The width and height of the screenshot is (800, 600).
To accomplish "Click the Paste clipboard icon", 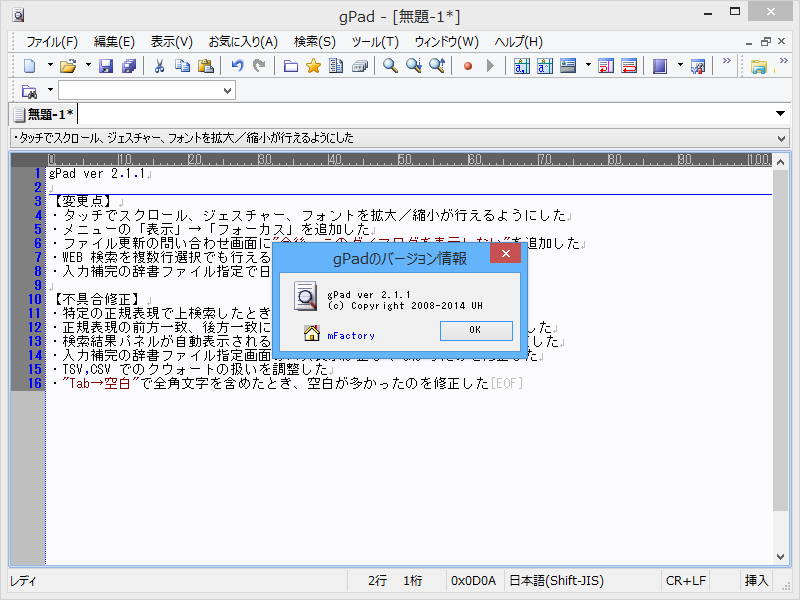I will point(206,66).
